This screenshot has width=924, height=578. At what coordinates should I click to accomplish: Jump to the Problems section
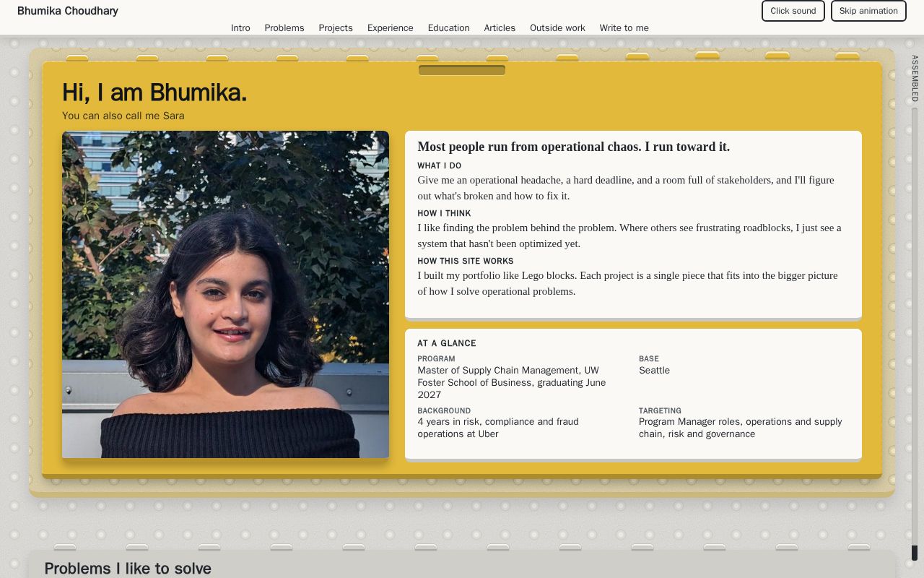[284, 28]
